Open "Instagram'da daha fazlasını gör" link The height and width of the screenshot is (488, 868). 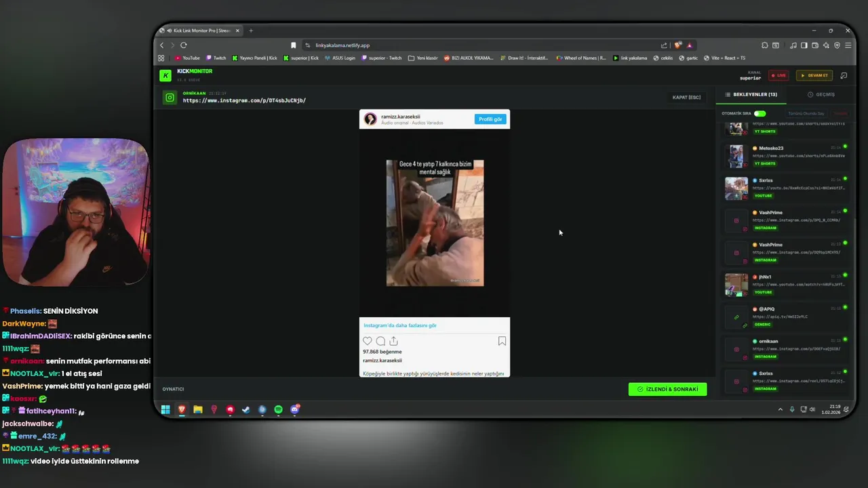point(400,325)
